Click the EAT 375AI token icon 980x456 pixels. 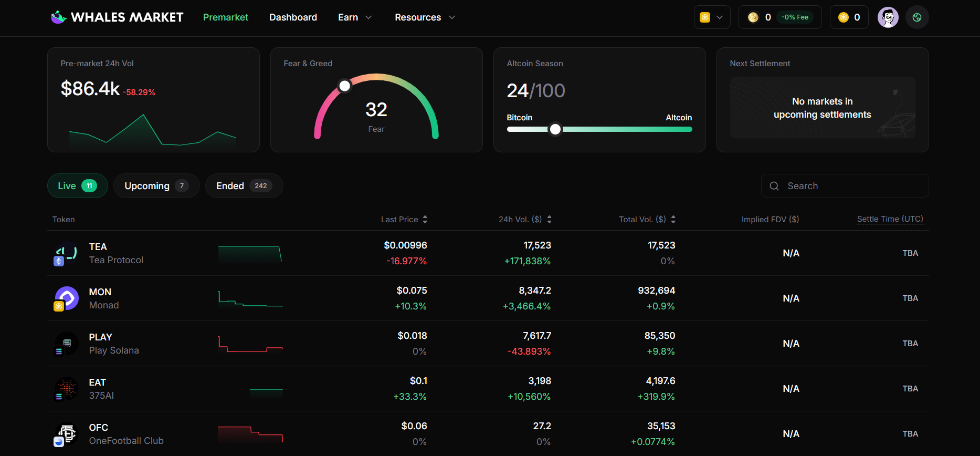click(x=67, y=389)
